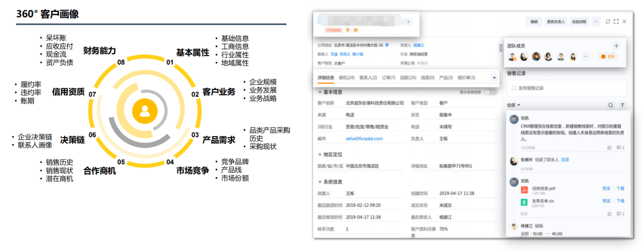
Task: Like 刘凯's CRM comment post
Action: 609,147
